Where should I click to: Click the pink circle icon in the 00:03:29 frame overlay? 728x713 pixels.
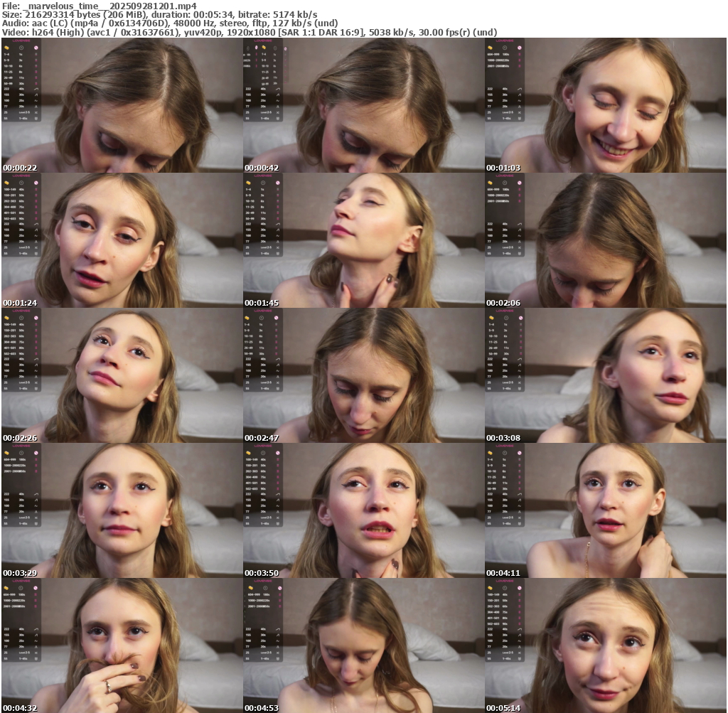click(36, 453)
